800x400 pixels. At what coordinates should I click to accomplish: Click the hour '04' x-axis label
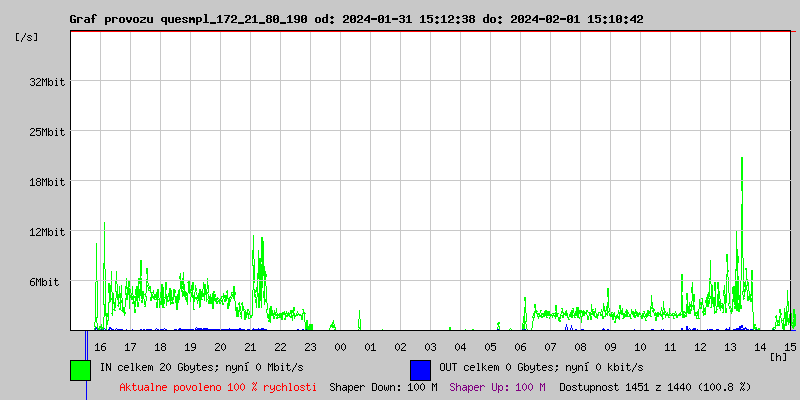[461, 347]
